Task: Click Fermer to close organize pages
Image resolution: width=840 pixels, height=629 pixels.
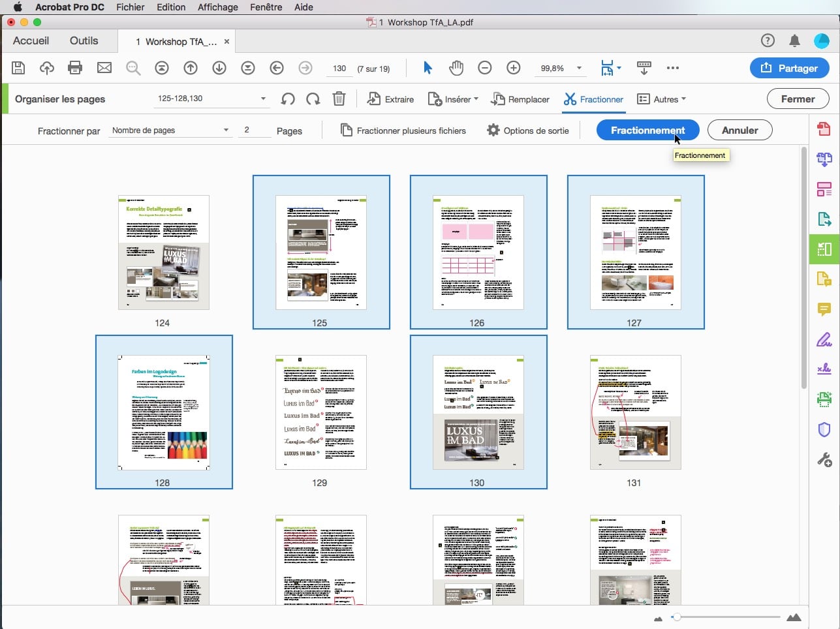Action: coord(798,99)
